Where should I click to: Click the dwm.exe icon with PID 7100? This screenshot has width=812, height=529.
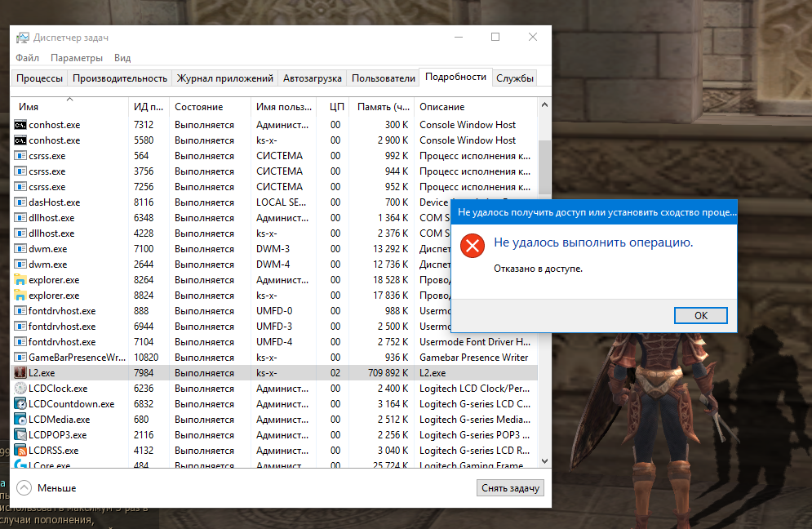click(20, 249)
